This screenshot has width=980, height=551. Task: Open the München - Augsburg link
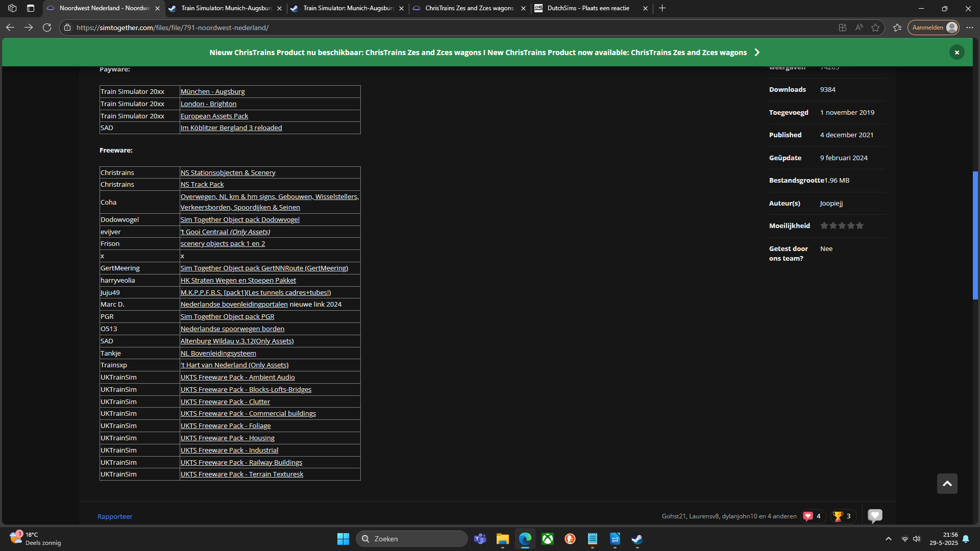coord(212,92)
